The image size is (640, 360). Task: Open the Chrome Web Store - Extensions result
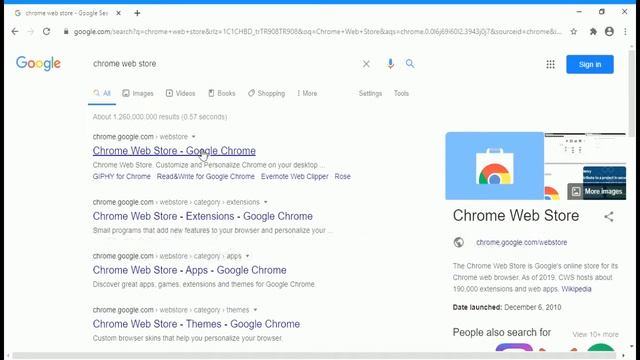(x=202, y=216)
